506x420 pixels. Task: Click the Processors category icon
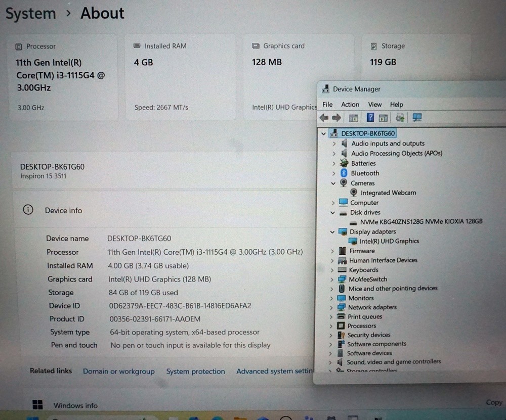[x=341, y=325]
